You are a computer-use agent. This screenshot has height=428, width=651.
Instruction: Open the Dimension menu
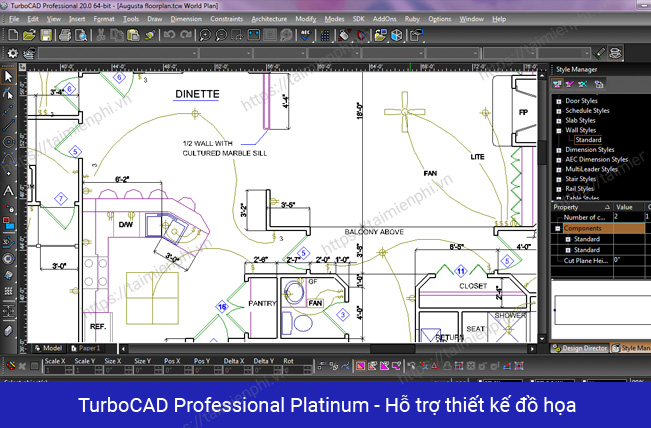(186, 19)
